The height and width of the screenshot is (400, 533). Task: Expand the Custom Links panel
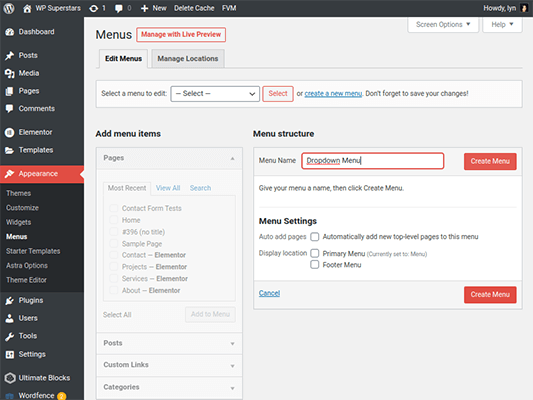(169, 365)
